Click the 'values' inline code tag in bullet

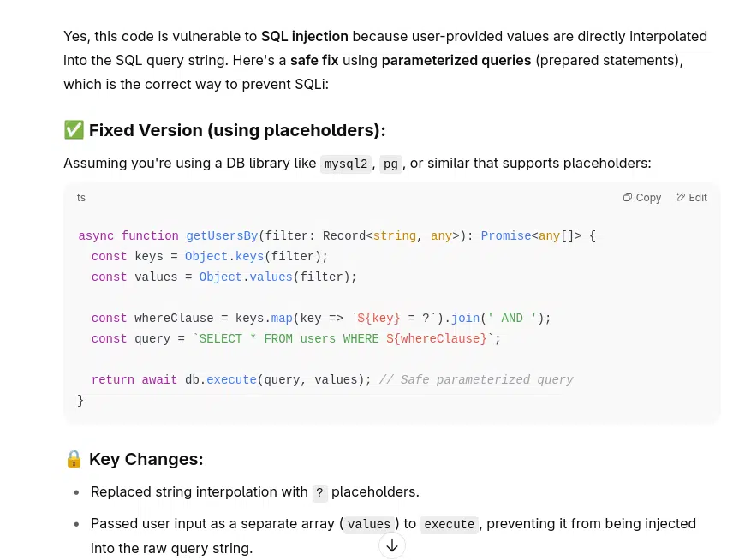[x=369, y=525]
